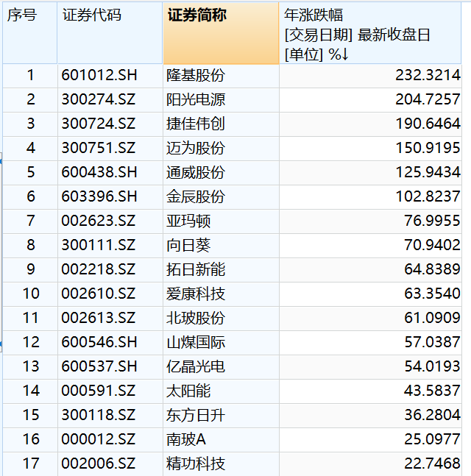Select row number 17
Screen dimensions: 471x476
[x=31, y=463]
